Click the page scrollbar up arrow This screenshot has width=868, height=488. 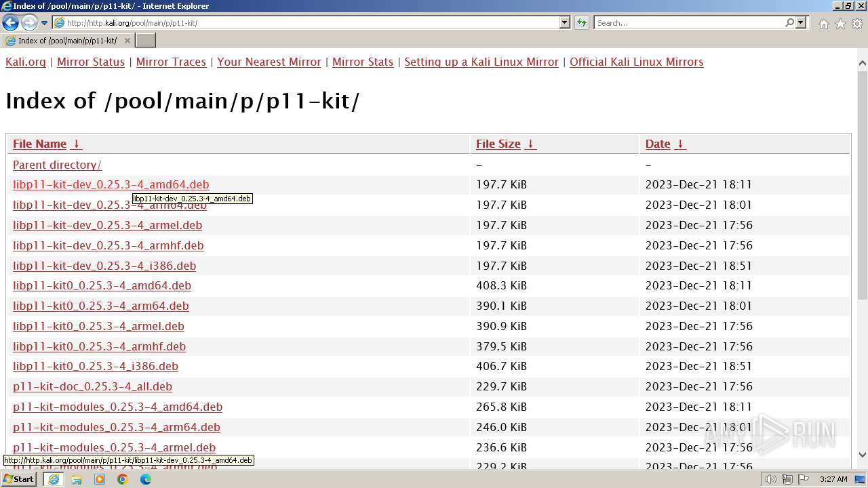pos(862,64)
